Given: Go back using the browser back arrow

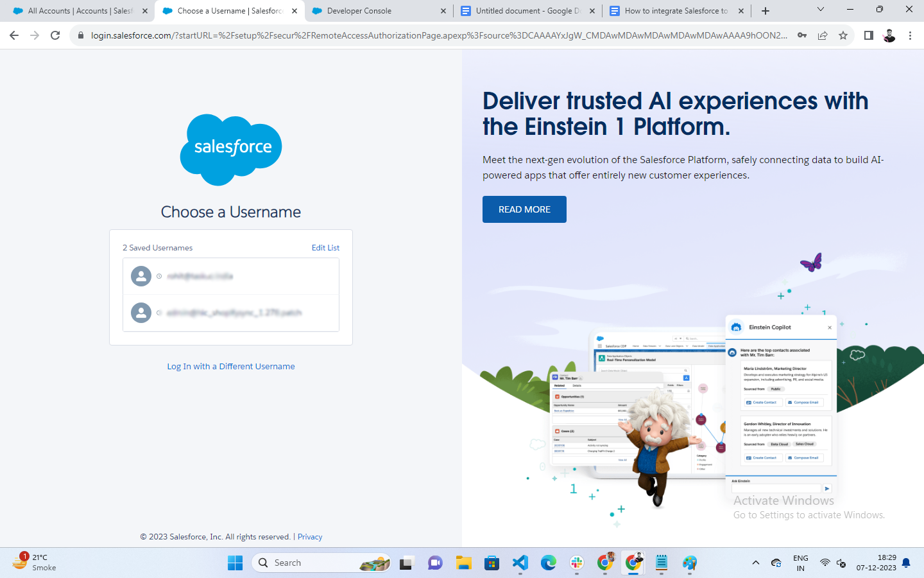Looking at the screenshot, I should click(14, 35).
